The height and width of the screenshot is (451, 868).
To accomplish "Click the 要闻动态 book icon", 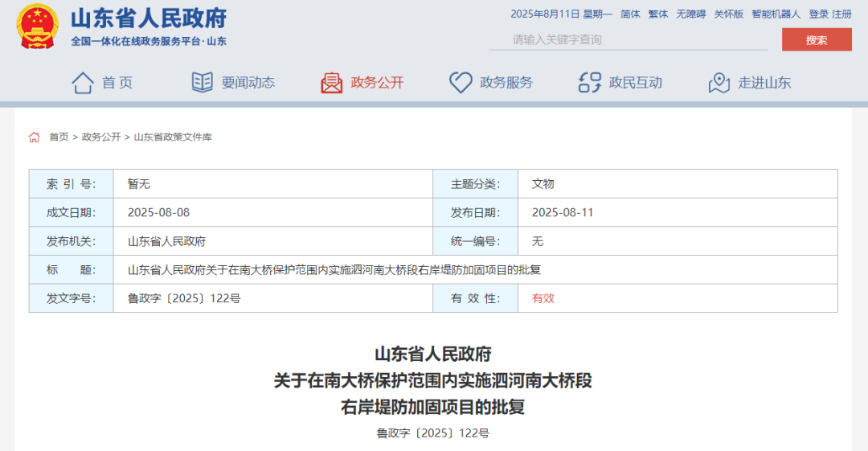I will coord(202,82).
